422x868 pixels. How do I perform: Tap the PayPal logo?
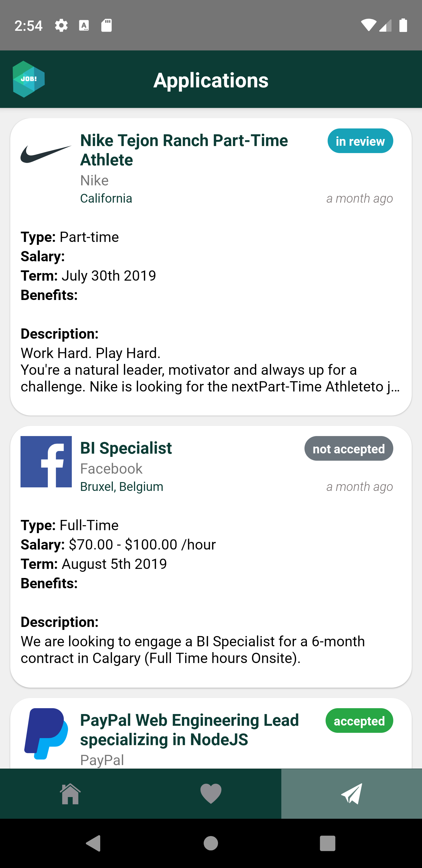coord(46,734)
